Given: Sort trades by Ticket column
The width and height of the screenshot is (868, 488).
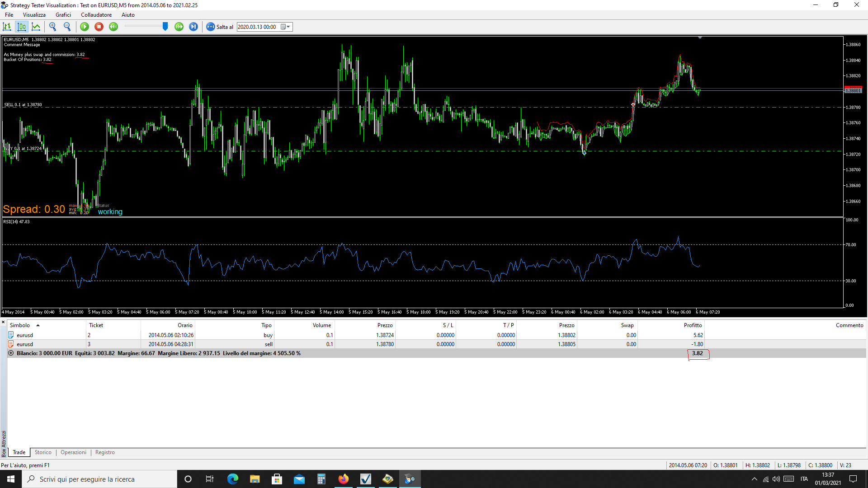Looking at the screenshot, I should pos(113,325).
